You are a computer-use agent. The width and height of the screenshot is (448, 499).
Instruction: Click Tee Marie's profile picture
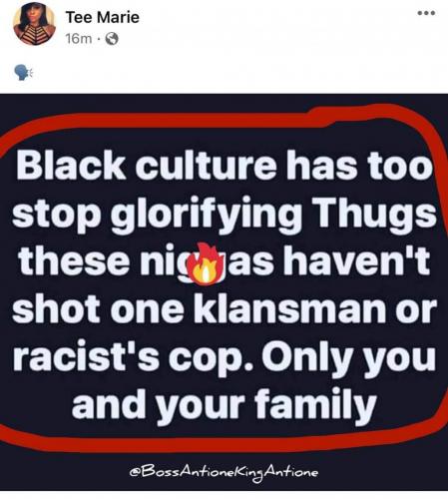34,24
